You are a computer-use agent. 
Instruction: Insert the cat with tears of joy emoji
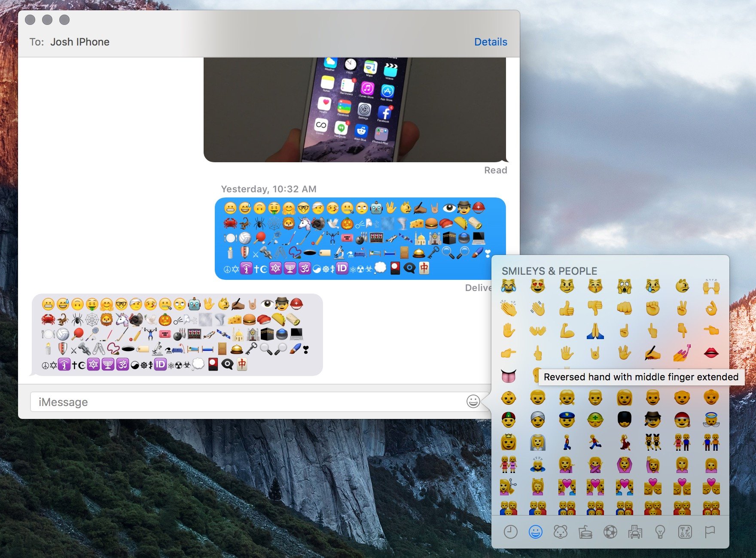click(x=509, y=286)
